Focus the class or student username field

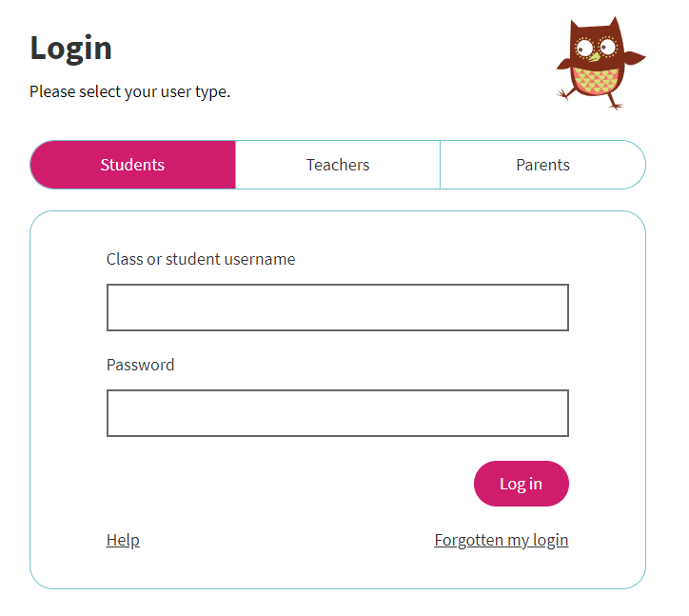(337, 308)
